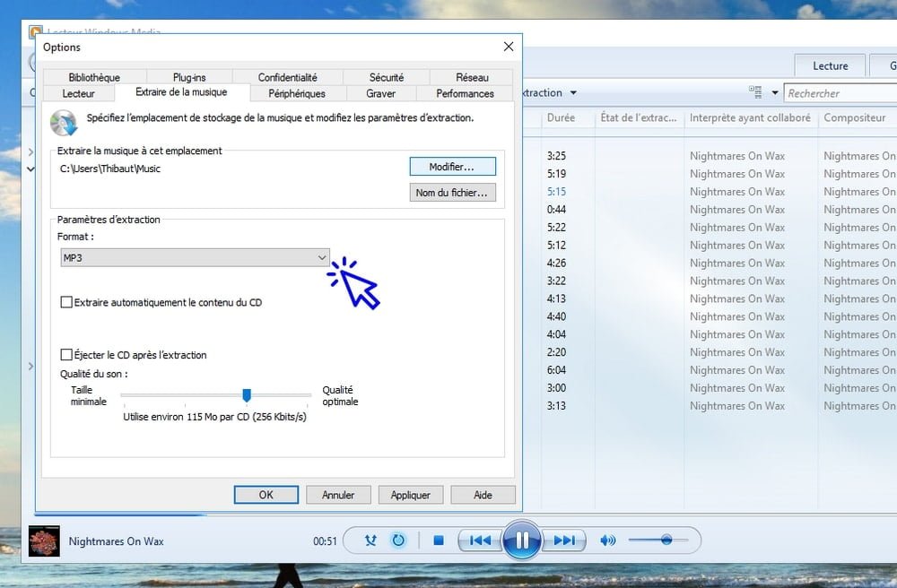Viewport: 897px width, 588px height.
Task: Toggle repeat in the playback bar
Action: (x=399, y=540)
